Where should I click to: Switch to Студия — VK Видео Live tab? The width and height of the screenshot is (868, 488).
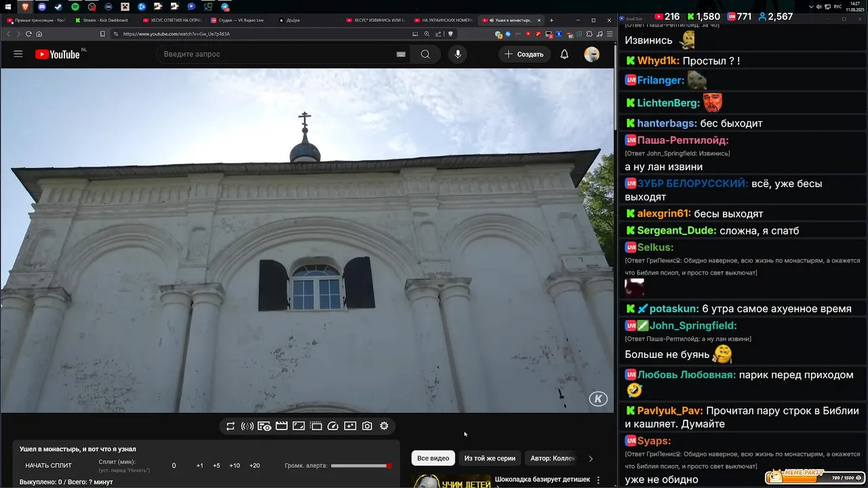coord(239,20)
